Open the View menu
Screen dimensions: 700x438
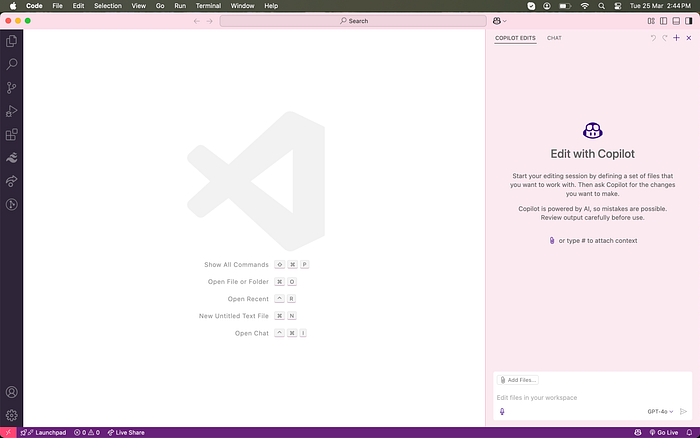(x=138, y=6)
